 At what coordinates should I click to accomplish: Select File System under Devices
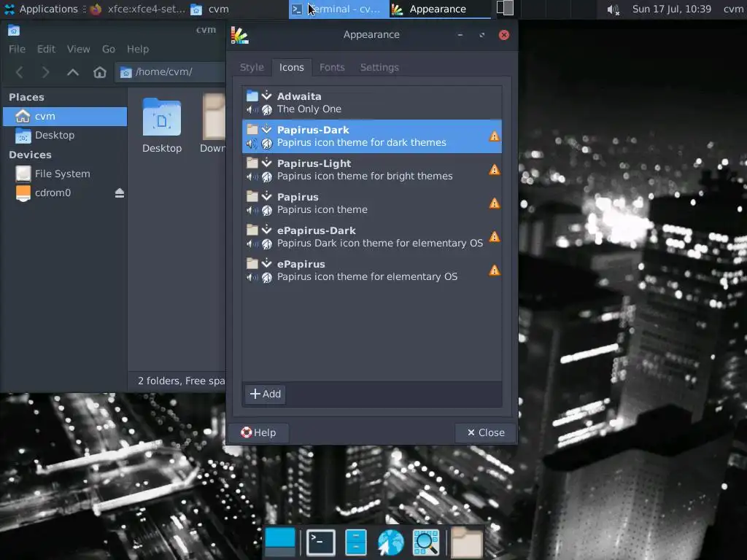coord(65,174)
